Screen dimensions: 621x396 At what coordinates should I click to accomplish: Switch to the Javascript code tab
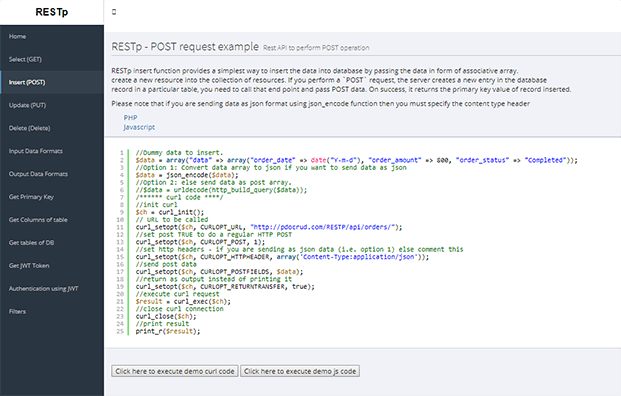click(x=139, y=127)
